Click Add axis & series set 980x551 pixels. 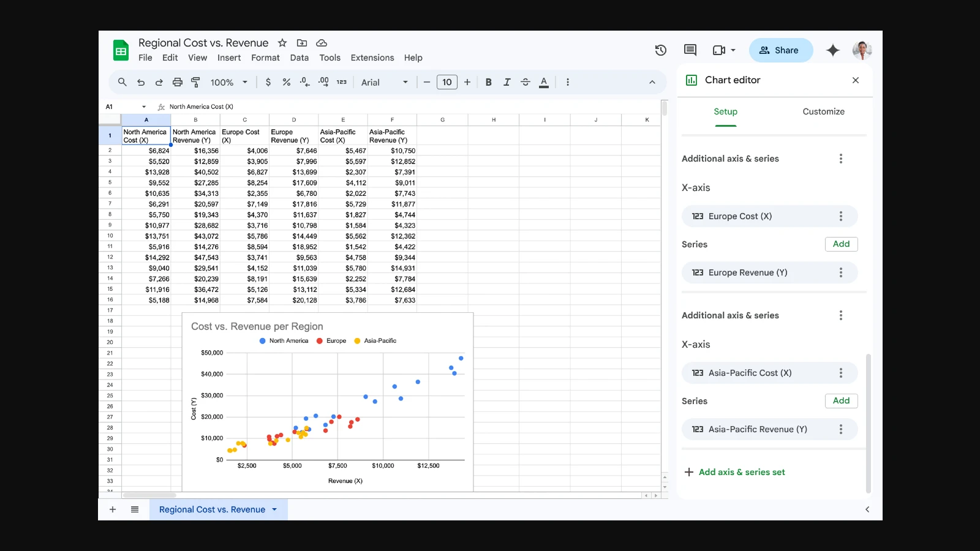tap(734, 472)
